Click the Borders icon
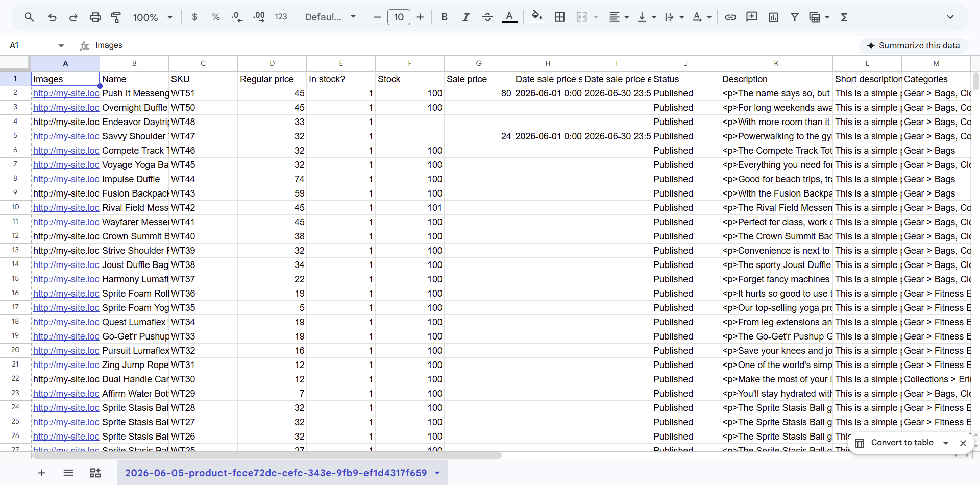This screenshot has height=485, width=980. pyautogui.click(x=560, y=17)
